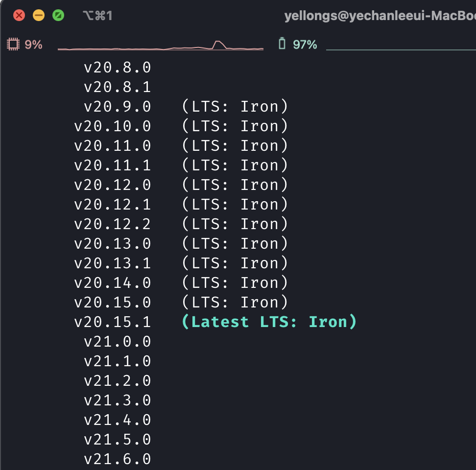This screenshot has height=470, width=476.
Task: Click the v20.14.0 version line
Action: [x=113, y=283]
